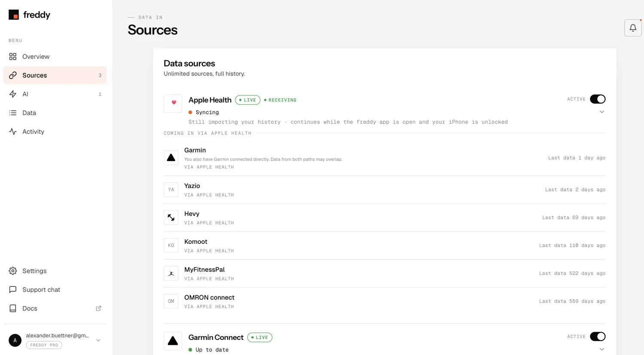Open the Settings menu item
The width and height of the screenshot is (644, 355).
click(55, 271)
